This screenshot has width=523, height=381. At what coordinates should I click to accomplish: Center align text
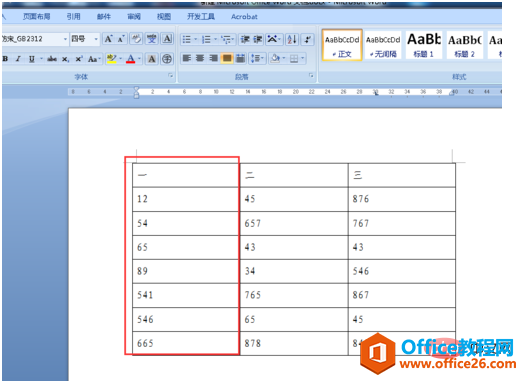[x=200, y=59]
